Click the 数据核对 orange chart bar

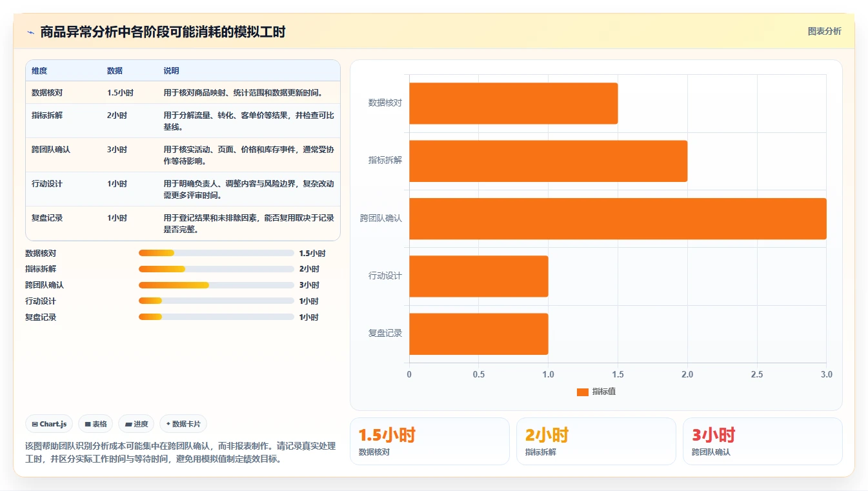[513, 103]
